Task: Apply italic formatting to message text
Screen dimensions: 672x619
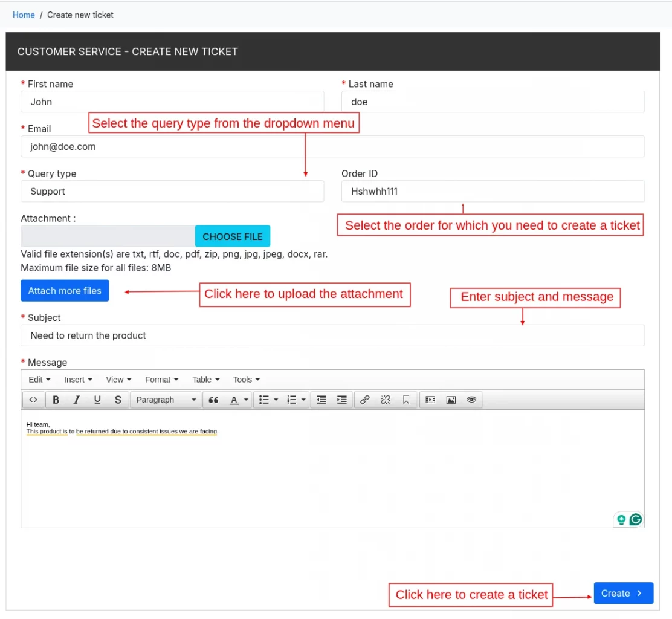Action: point(77,400)
